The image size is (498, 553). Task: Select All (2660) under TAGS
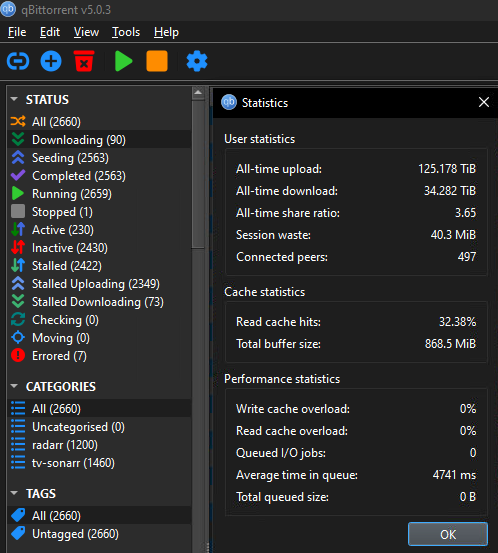tap(99, 515)
